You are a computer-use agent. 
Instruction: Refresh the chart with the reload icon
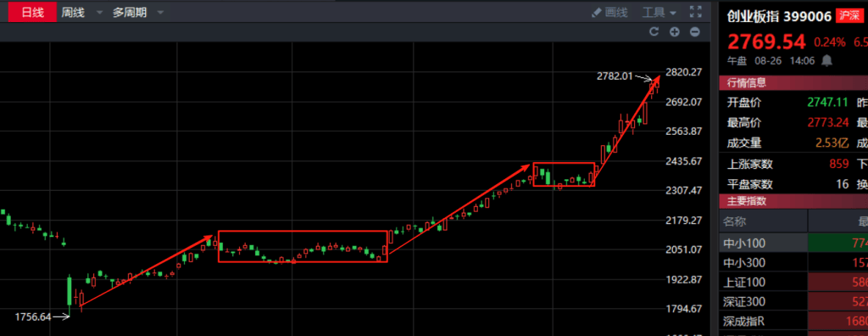click(654, 31)
